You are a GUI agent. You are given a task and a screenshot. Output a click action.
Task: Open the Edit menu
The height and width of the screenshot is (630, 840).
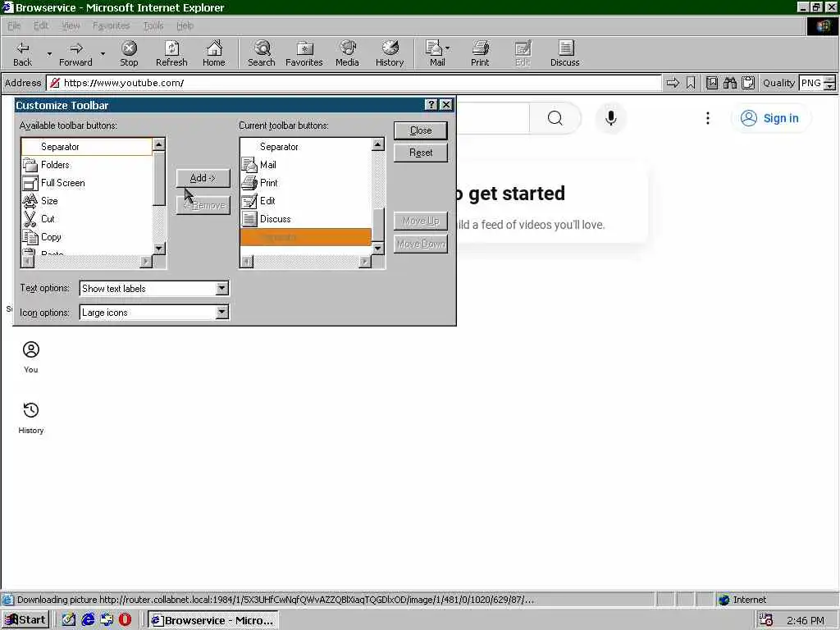click(x=41, y=25)
